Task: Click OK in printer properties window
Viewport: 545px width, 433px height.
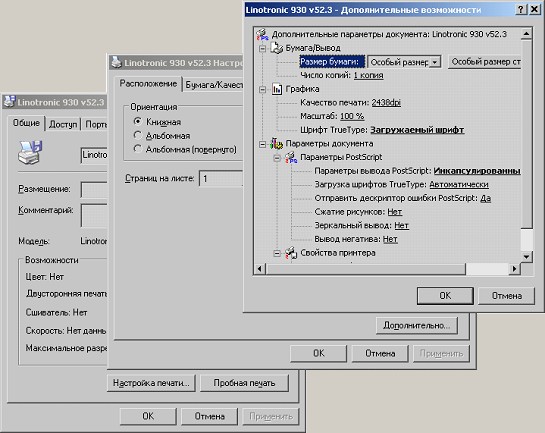Action: point(148,416)
